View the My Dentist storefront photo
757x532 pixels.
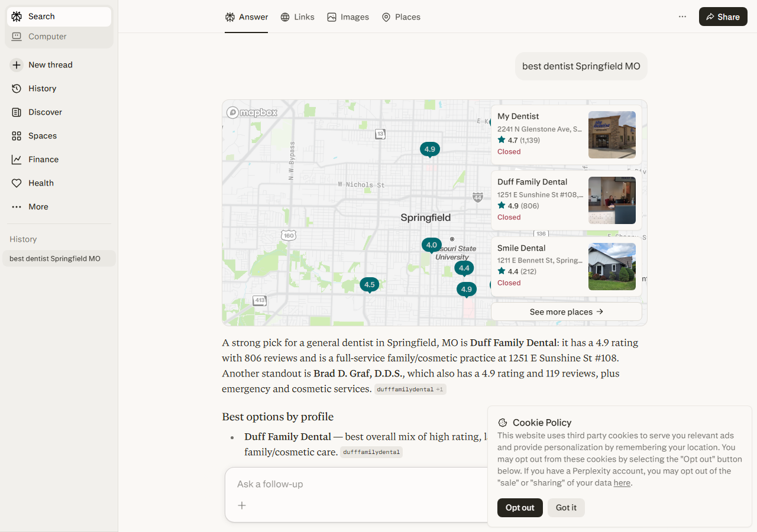coord(612,135)
